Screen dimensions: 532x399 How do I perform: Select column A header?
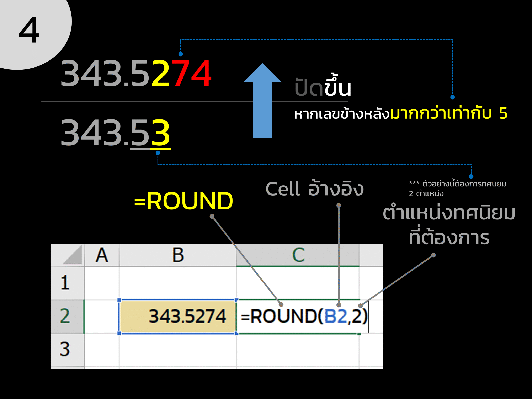click(x=102, y=255)
